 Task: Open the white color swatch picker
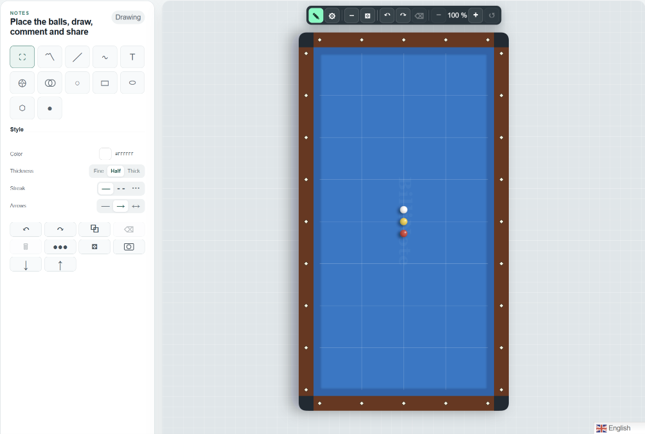click(105, 153)
